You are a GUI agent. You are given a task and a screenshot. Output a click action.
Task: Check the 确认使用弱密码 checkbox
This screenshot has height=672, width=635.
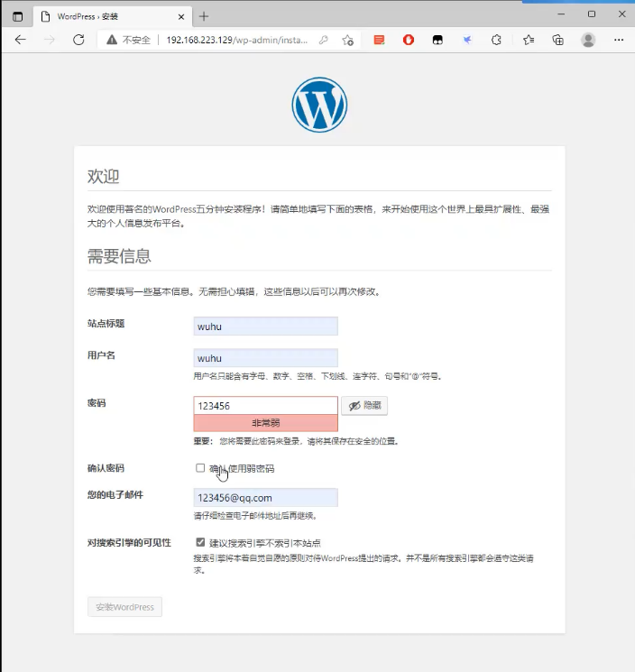click(200, 468)
